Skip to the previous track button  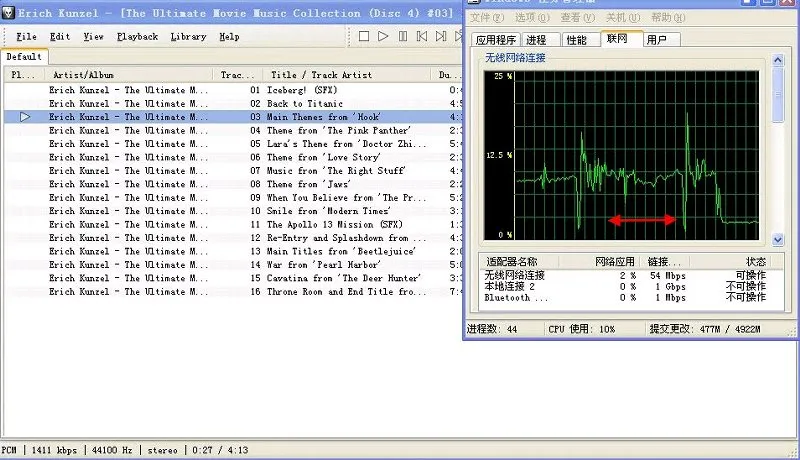click(x=422, y=36)
